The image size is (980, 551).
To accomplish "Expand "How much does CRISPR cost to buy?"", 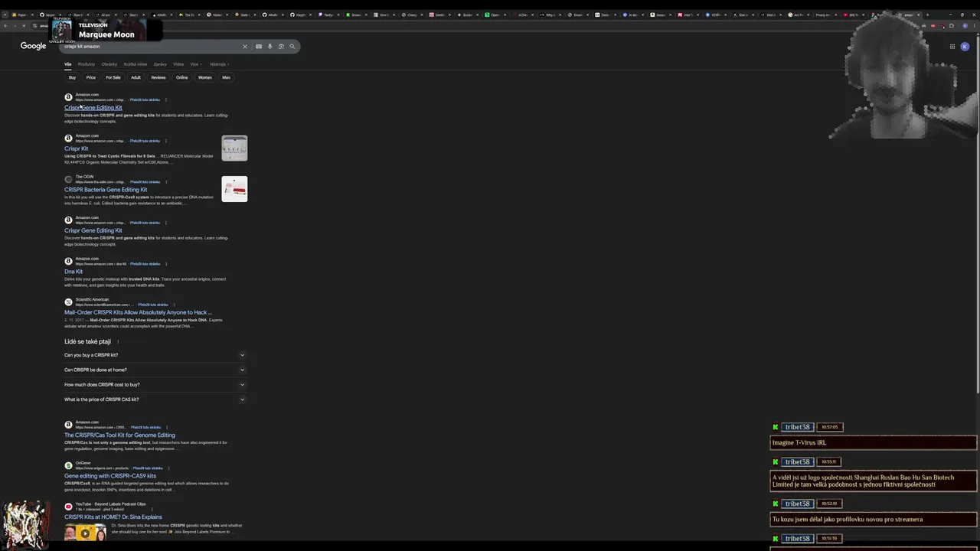I will coord(155,384).
